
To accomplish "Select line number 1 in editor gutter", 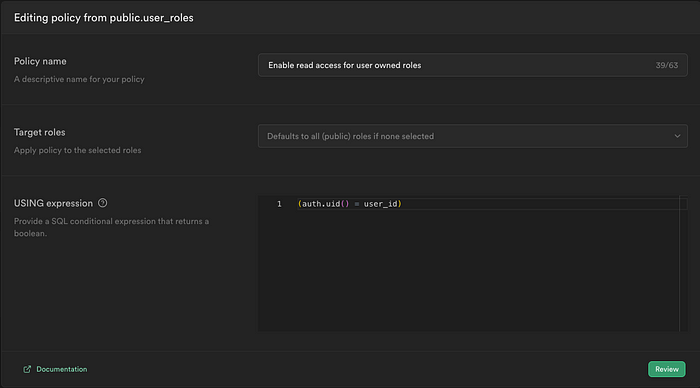I will [279, 204].
